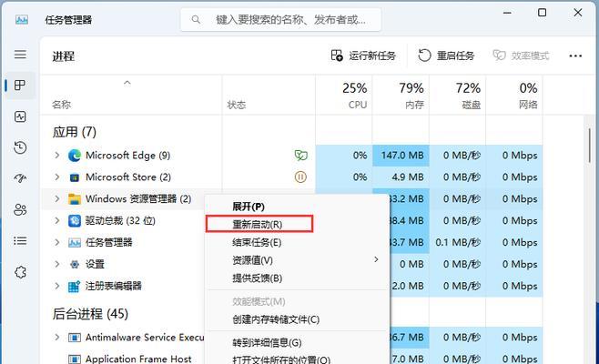
Task: Sort by the CPU column header
Action: click(x=343, y=96)
